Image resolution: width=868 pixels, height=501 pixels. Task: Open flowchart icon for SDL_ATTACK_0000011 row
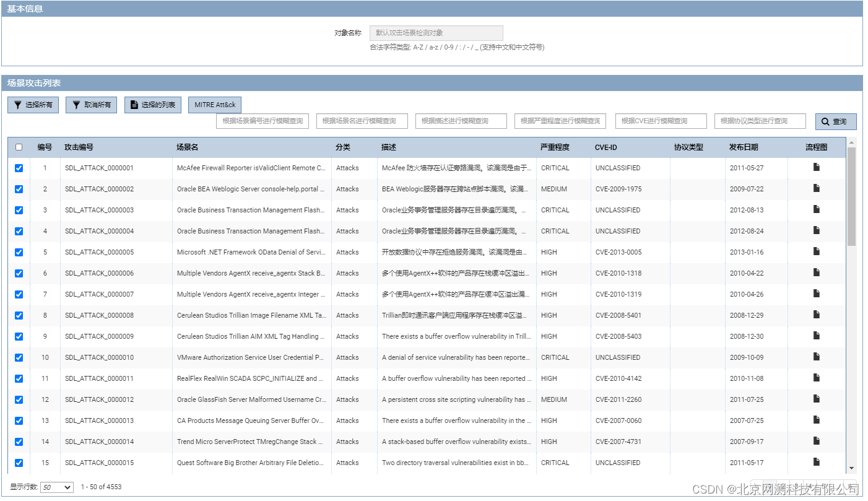(817, 378)
